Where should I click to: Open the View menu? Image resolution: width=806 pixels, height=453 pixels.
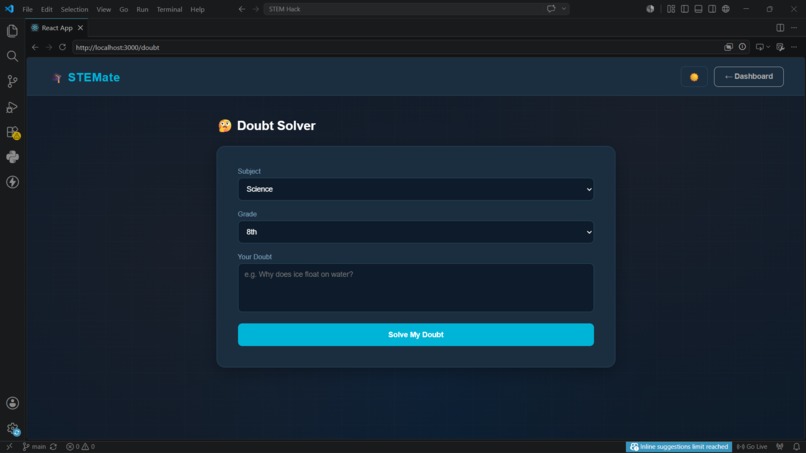[103, 9]
